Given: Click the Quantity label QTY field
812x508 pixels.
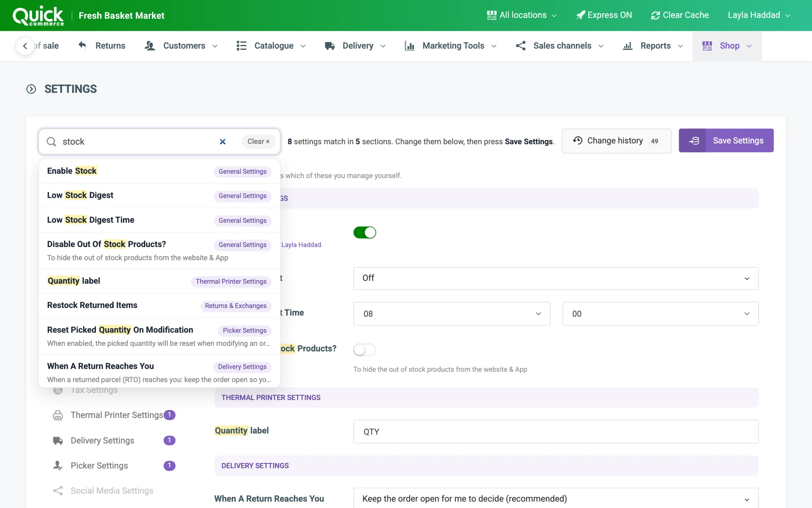Looking at the screenshot, I should click(556, 432).
